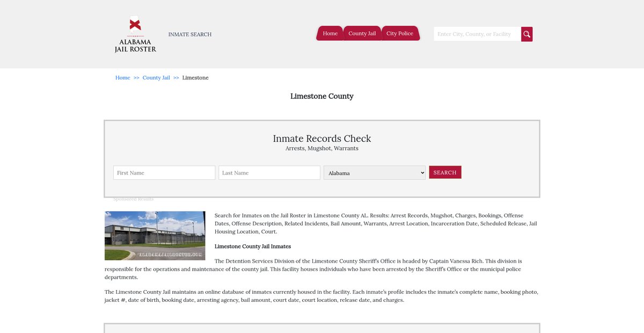Viewport: 644px width, 333px height.
Task: Open the Alabama state dropdown
Action: (375, 173)
